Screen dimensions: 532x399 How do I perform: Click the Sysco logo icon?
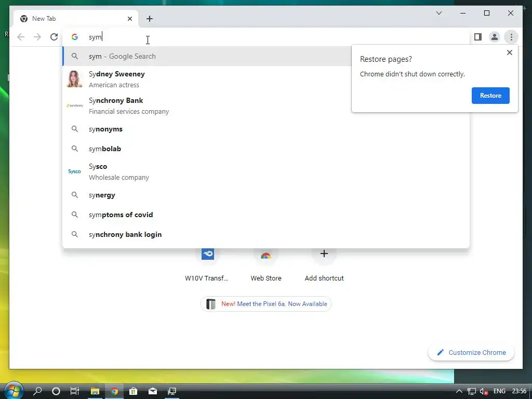point(74,171)
